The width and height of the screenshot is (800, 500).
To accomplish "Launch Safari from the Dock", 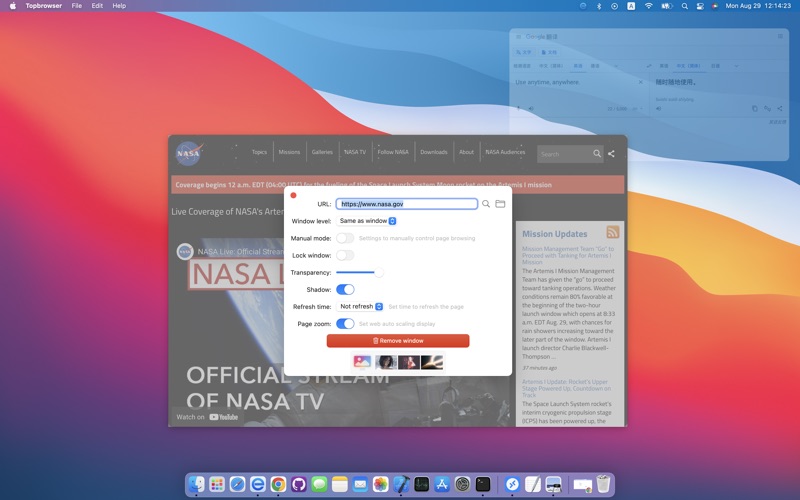I will (x=237, y=484).
